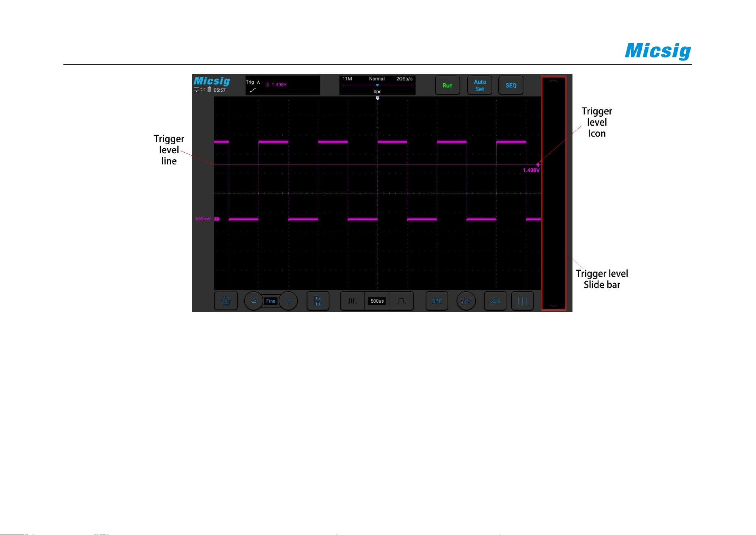Toggle the SEQ single sequence button
The width and height of the screenshot is (756, 535).
[x=511, y=85]
